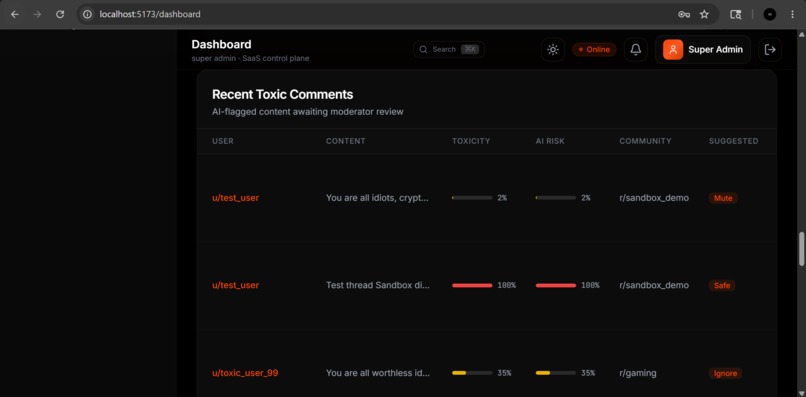Click the AI RISK column header
The image size is (806, 397).
pyautogui.click(x=550, y=141)
